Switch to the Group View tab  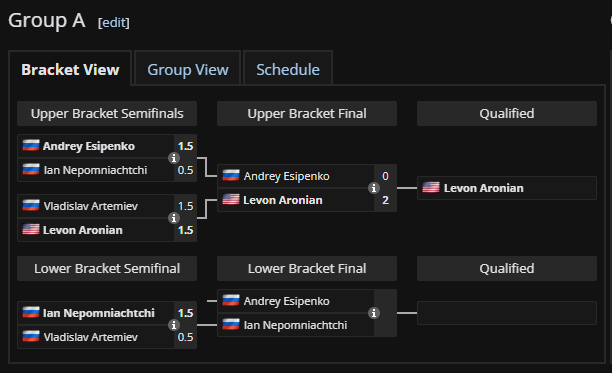[188, 70]
